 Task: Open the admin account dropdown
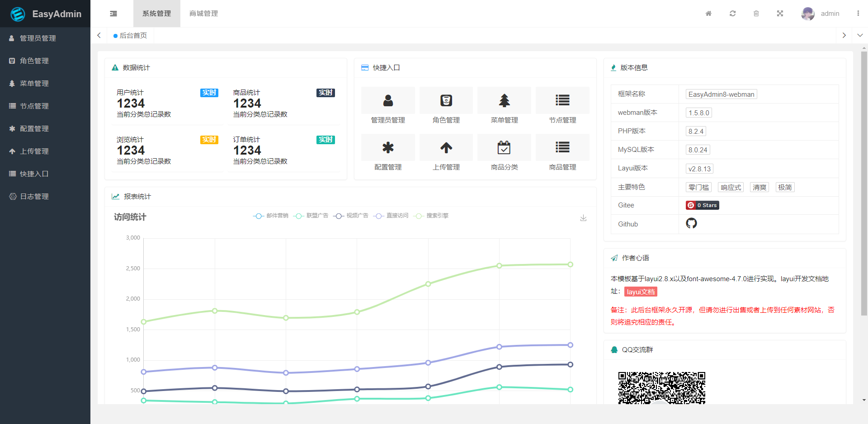click(x=830, y=14)
